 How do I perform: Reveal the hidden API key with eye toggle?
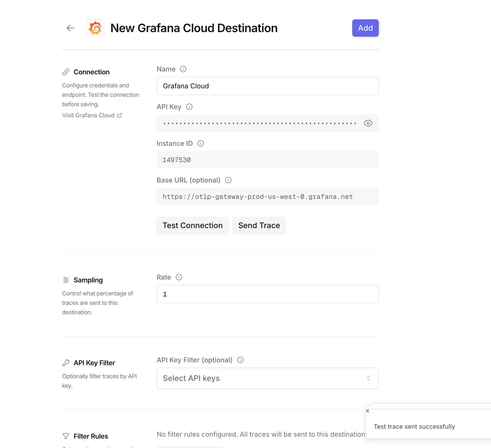(x=368, y=123)
